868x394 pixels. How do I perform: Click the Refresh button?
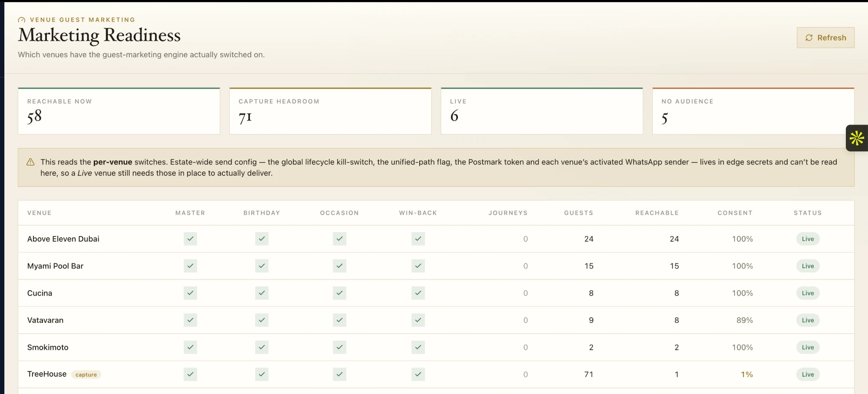pos(825,38)
